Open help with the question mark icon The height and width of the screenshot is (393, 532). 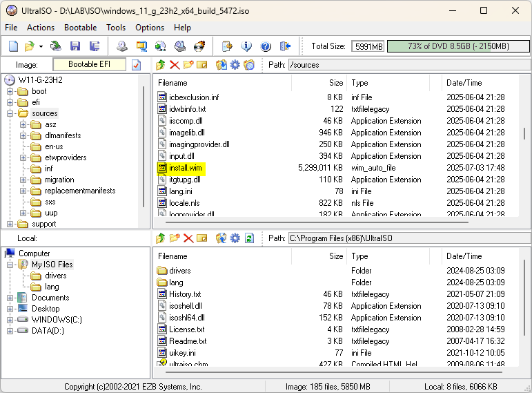point(266,46)
